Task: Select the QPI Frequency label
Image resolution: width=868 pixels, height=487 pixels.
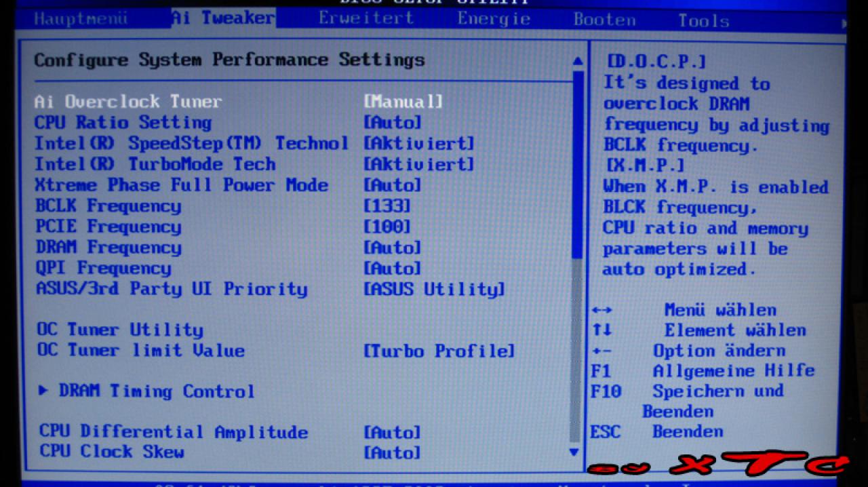Action: coord(103,269)
